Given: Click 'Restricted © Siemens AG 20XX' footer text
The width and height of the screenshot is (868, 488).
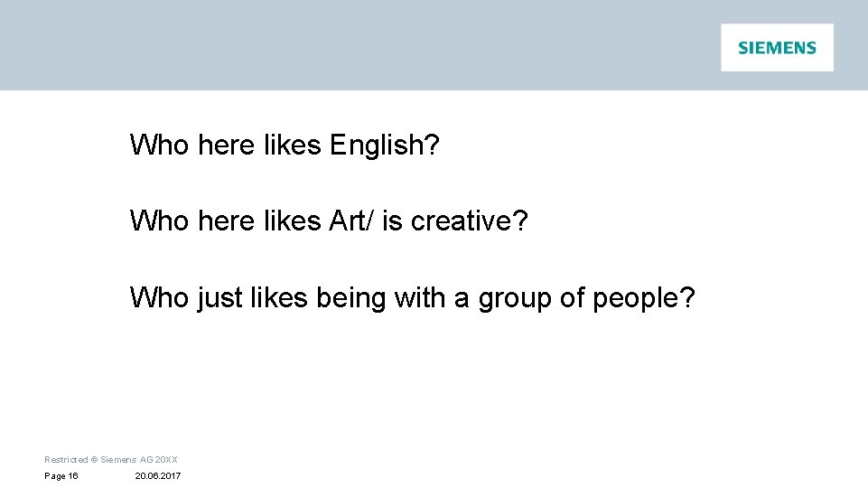Looking at the screenshot, I should (x=111, y=460).
